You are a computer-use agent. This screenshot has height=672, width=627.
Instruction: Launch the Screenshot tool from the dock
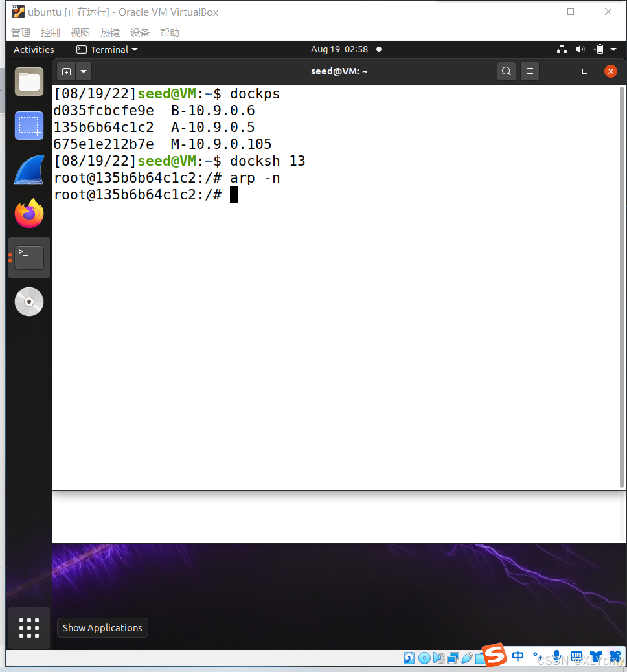click(29, 126)
